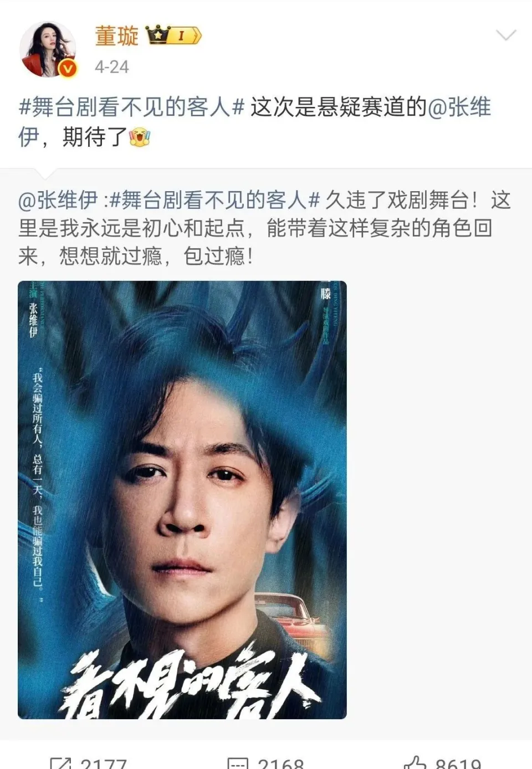Tap the comment icon
The width and height of the screenshot is (532, 769).
click(x=238, y=762)
